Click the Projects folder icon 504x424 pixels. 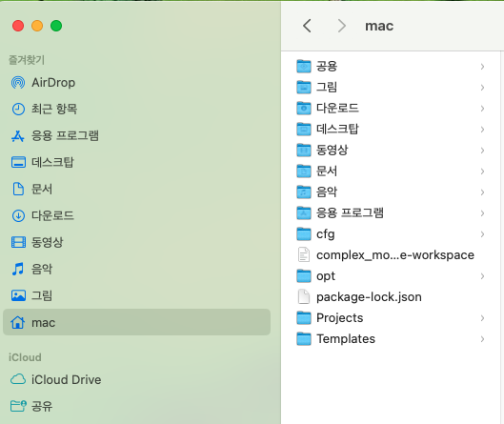click(x=304, y=318)
